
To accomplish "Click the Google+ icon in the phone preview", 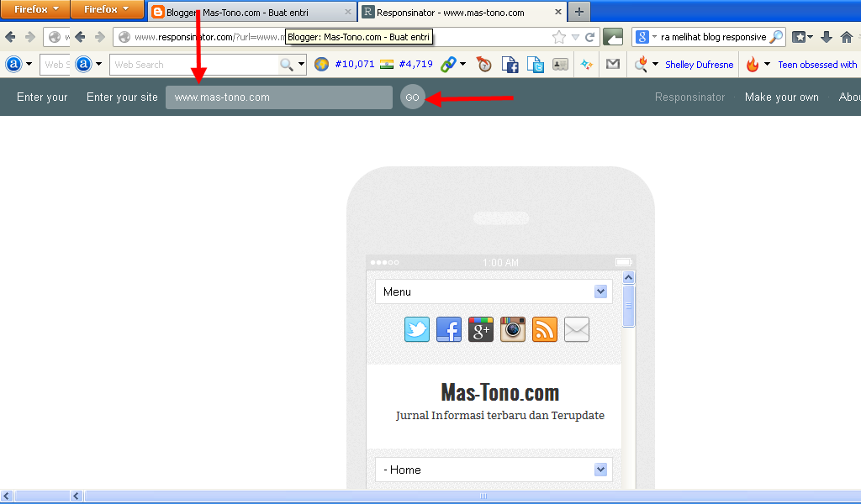I will 480,329.
